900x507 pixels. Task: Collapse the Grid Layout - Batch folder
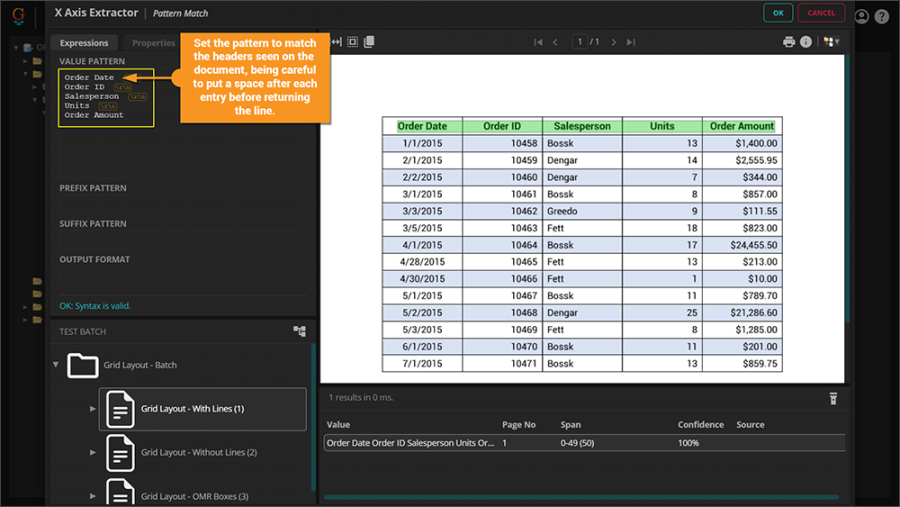click(x=56, y=365)
